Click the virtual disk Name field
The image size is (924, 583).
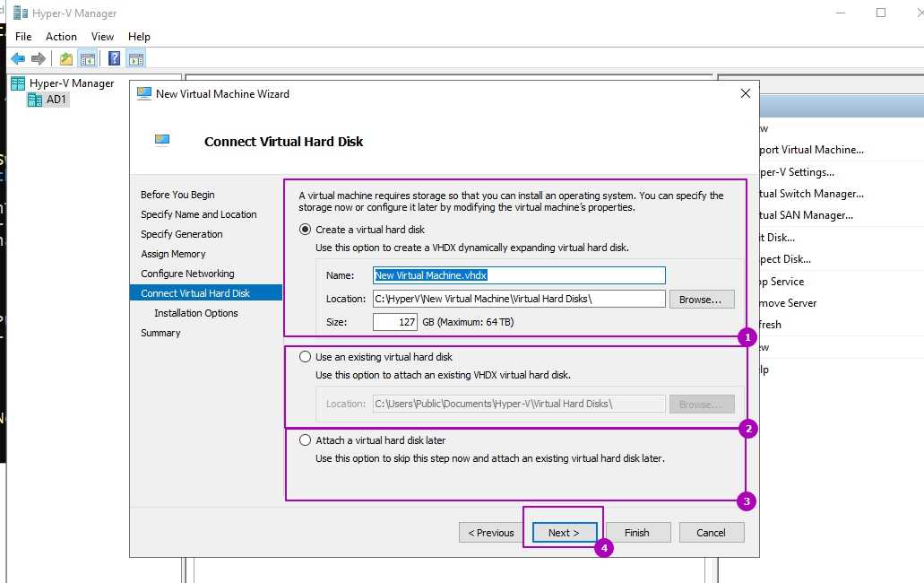click(x=519, y=275)
